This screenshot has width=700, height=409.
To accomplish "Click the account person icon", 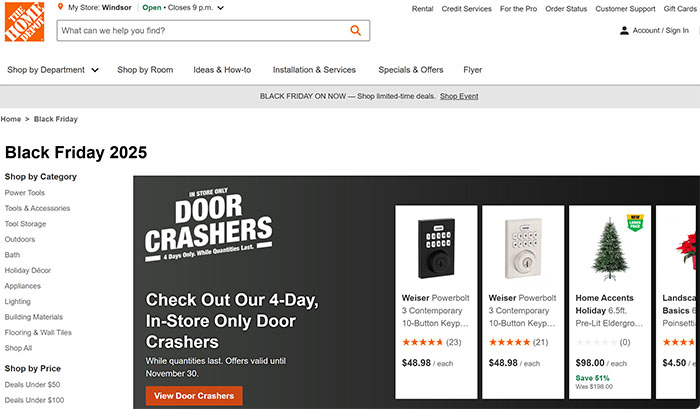I will coord(624,30).
